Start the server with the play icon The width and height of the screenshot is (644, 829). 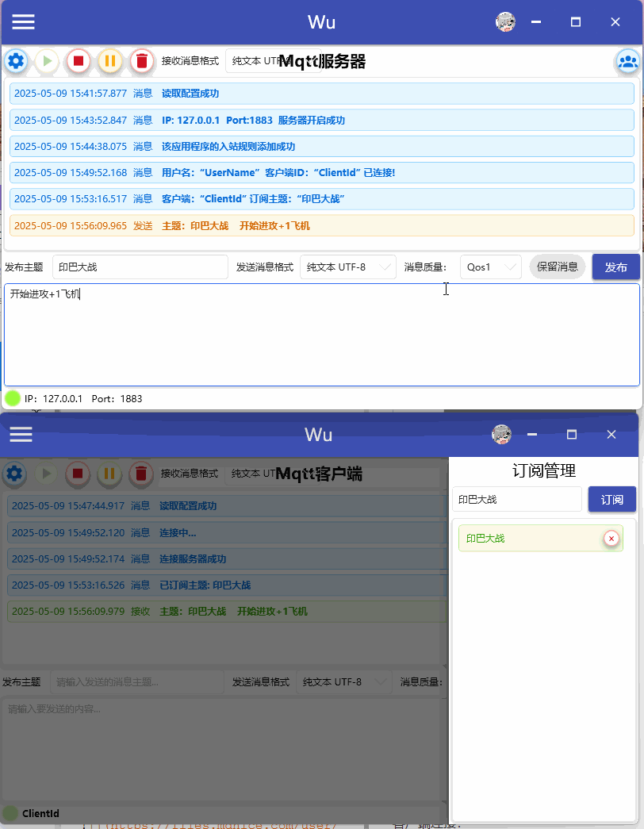pos(47,61)
